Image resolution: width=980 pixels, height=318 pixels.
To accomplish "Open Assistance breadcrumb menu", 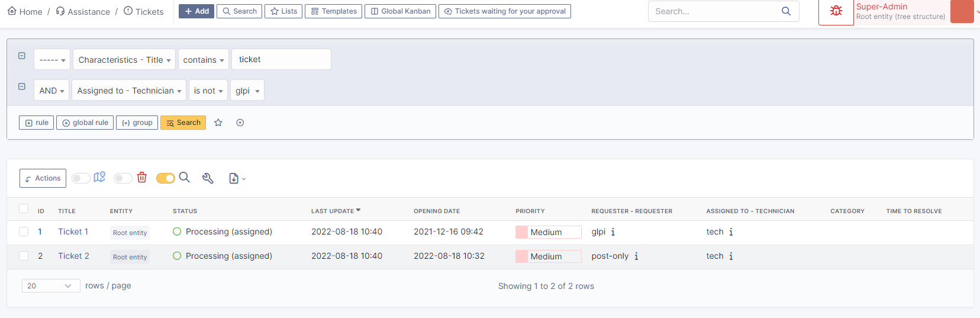I will tap(83, 11).
